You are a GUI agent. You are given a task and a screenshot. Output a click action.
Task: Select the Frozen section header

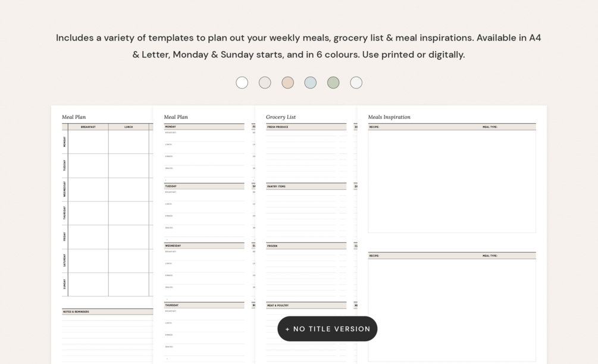pos(273,246)
